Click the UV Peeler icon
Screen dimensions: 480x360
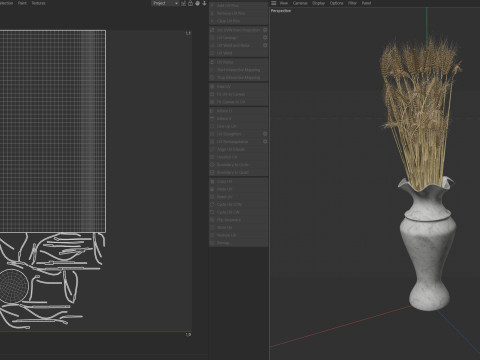212,62
